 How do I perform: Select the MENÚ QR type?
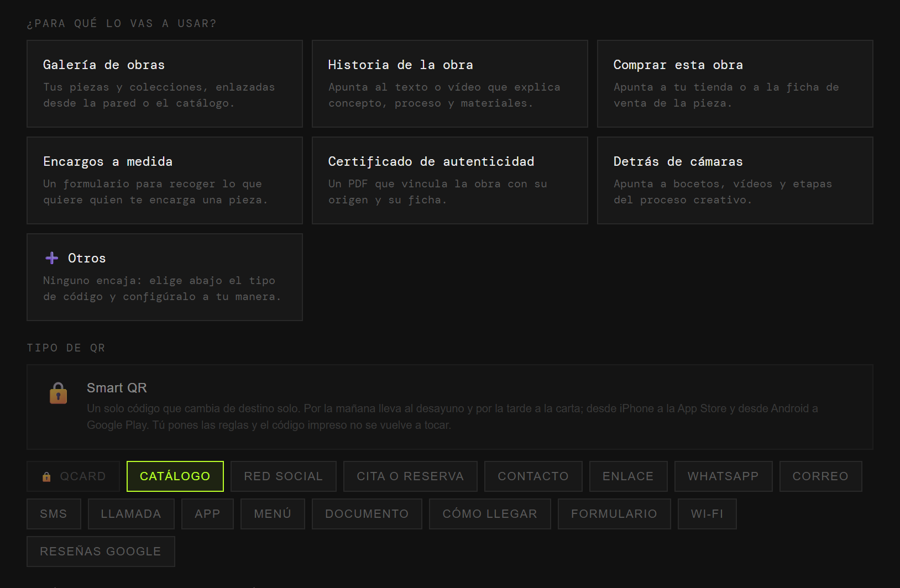coord(273,514)
